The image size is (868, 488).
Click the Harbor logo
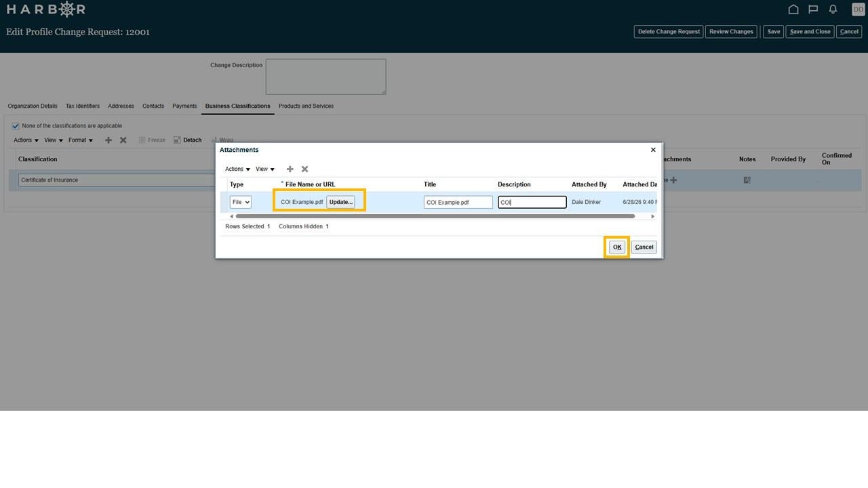coord(45,9)
